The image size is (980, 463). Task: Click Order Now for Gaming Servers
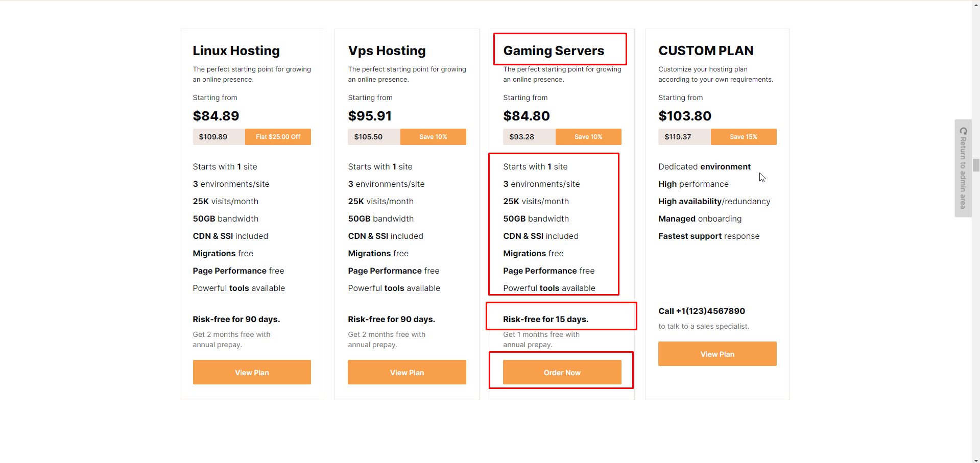562,372
